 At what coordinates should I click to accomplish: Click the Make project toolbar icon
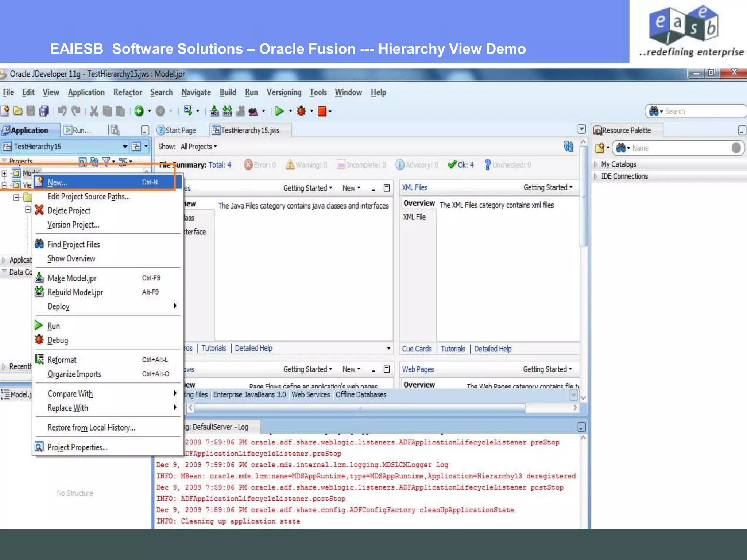coord(214,111)
